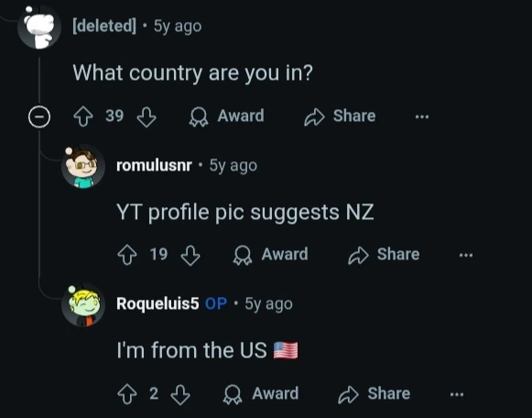Image resolution: width=532 pixels, height=418 pixels.
Task: Share the 'What country are you in?' comment
Action: tap(340, 116)
